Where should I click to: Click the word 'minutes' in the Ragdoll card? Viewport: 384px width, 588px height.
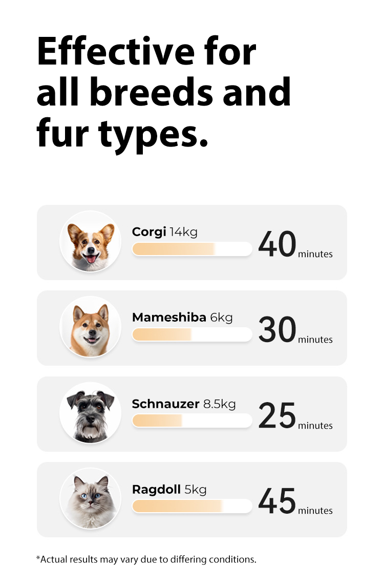coord(315,511)
